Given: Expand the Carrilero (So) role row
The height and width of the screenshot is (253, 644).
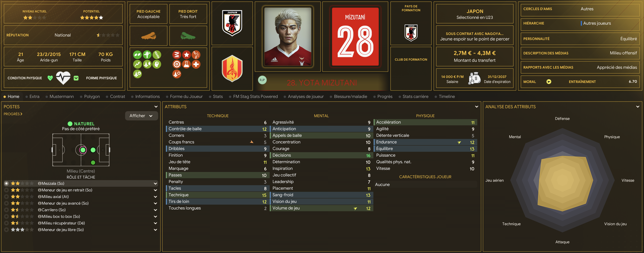Looking at the screenshot, I should pos(155,210).
